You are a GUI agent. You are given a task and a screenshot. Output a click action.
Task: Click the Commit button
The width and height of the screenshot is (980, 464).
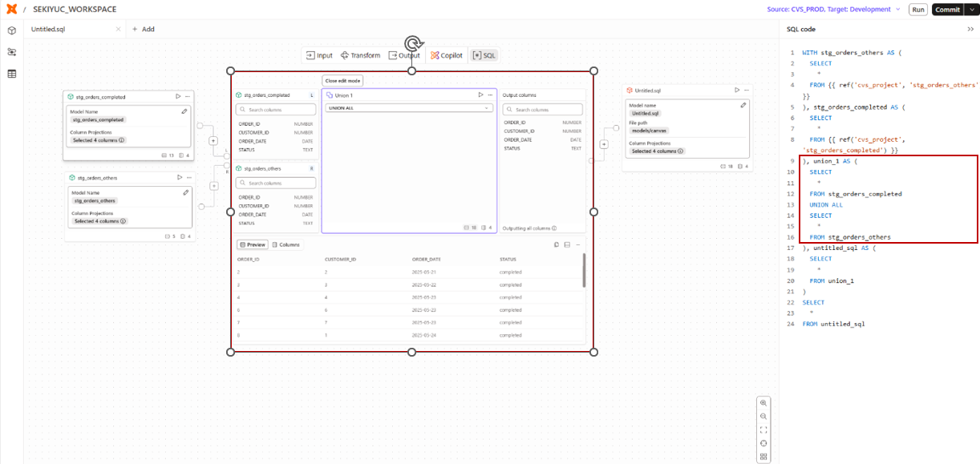(x=947, y=10)
